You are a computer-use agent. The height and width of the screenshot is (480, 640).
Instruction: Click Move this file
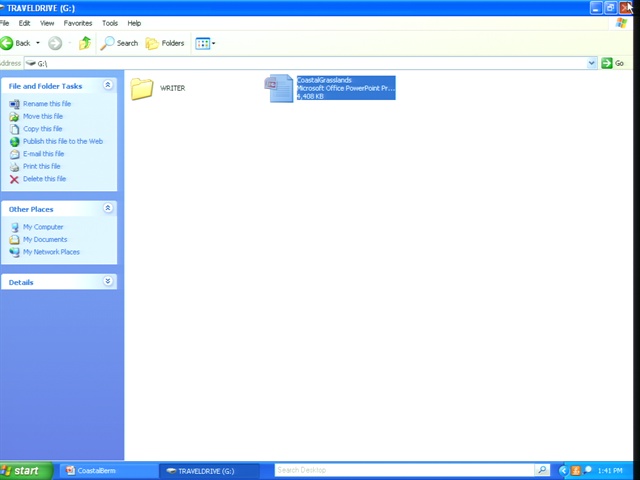43,116
